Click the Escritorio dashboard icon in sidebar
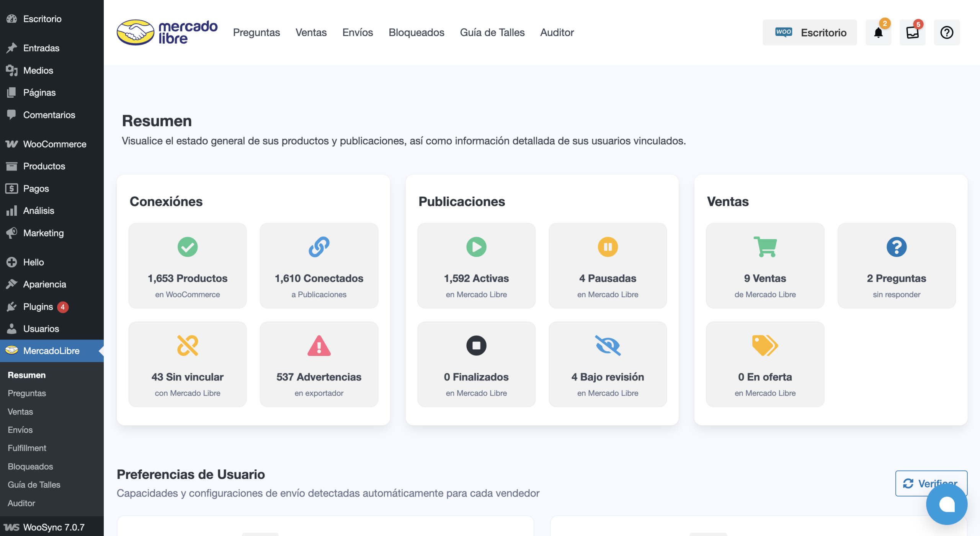Image resolution: width=980 pixels, height=536 pixels. pyautogui.click(x=11, y=19)
